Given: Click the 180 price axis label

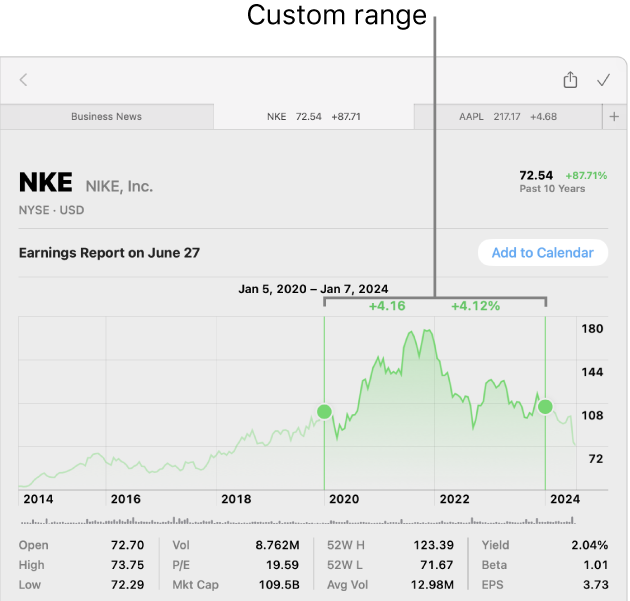Looking at the screenshot, I should tap(592, 329).
